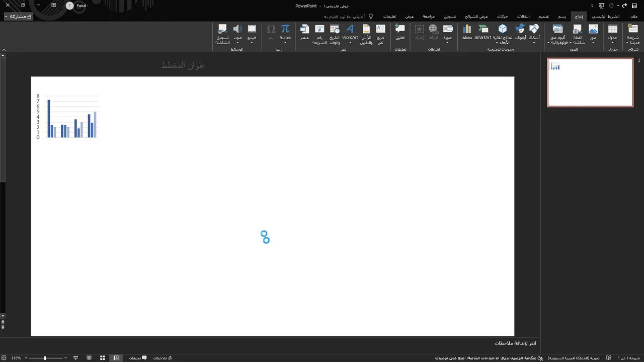The width and height of the screenshot is (644, 362).
Task: Open header and footer (الرأس والتذييل)
Action: tap(366, 34)
